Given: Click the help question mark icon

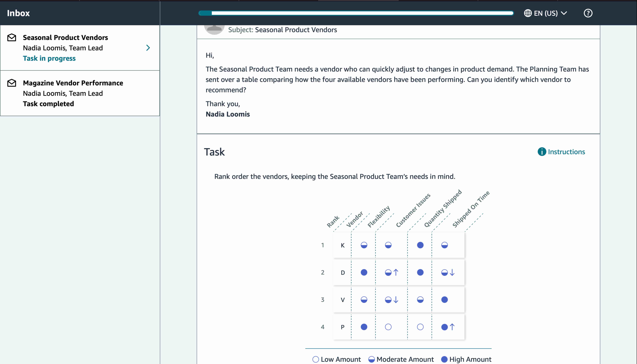Looking at the screenshot, I should (x=588, y=13).
